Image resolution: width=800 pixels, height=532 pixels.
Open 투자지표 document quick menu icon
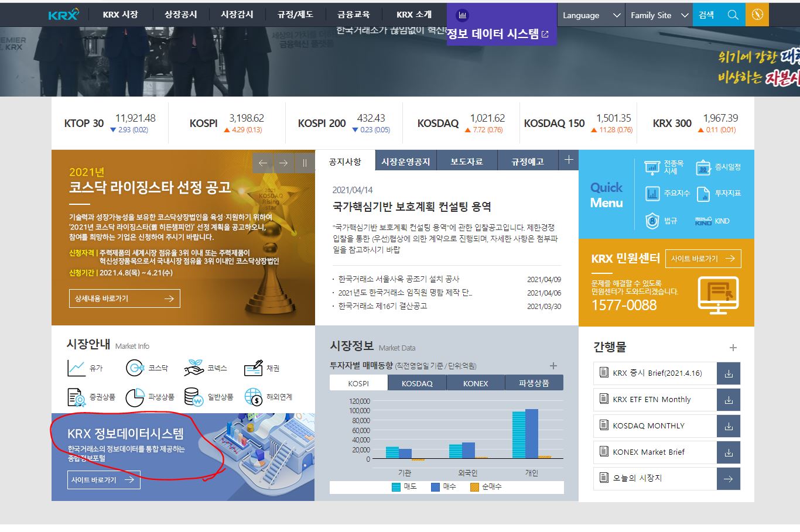pyautogui.click(x=703, y=194)
